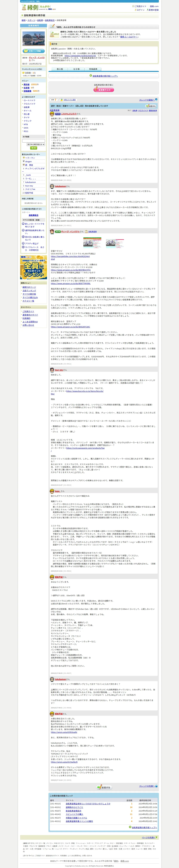Select the ロードバイク tag

(29, 100)
